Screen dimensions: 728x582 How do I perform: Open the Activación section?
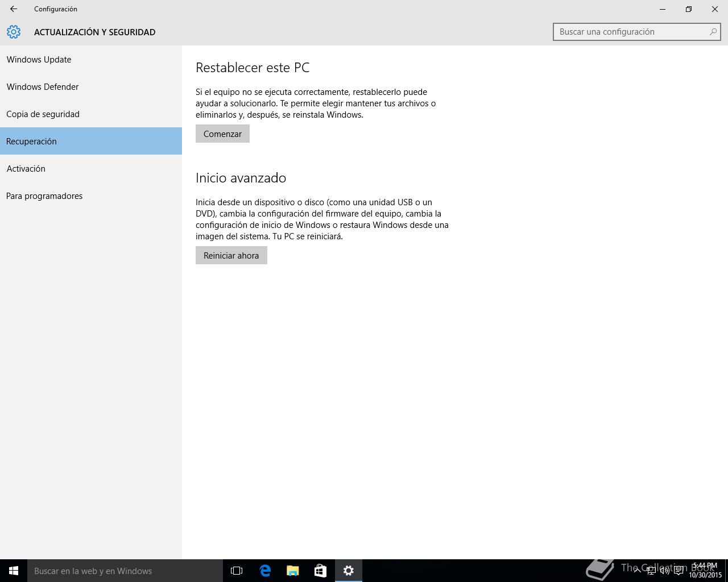coord(91,168)
